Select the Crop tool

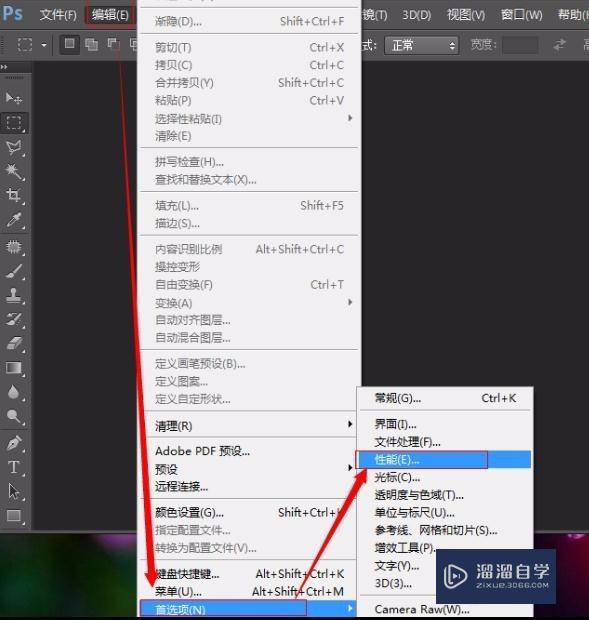tap(14, 195)
